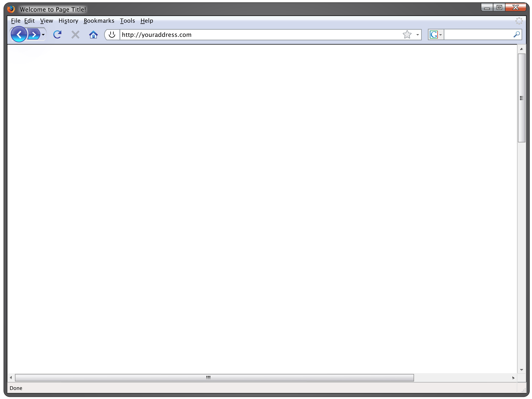
Task: Click the forward navigation arrow icon
Action: click(33, 34)
